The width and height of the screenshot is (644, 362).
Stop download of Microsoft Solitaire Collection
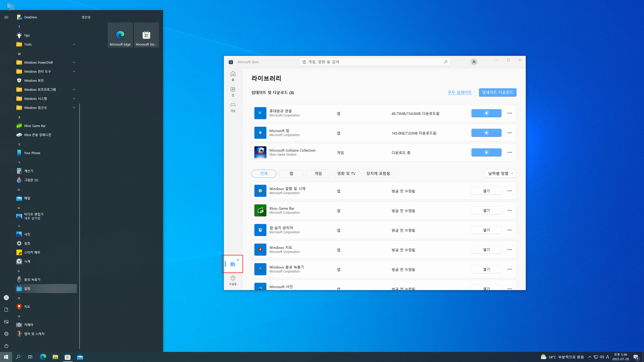pos(486,152)
